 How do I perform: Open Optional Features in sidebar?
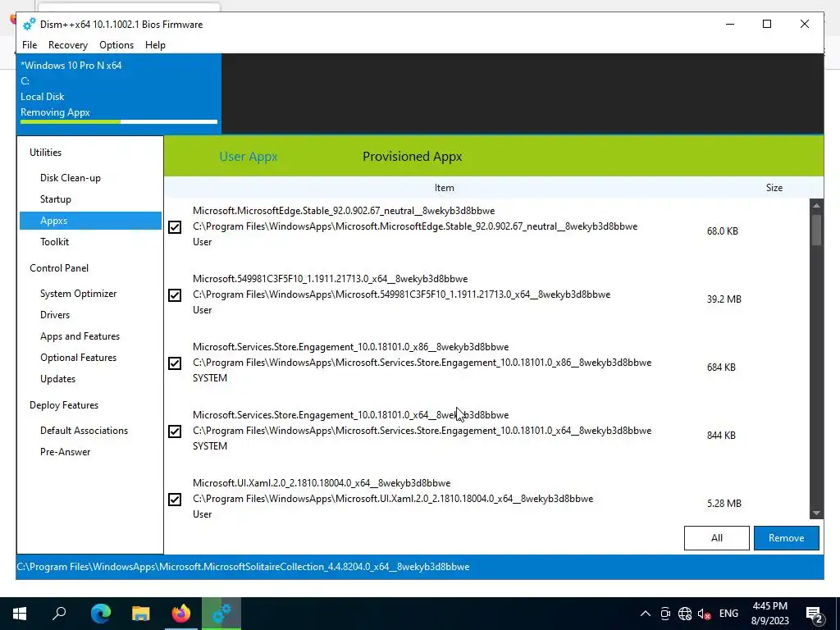pyautogui.click(x=78, y=358)
